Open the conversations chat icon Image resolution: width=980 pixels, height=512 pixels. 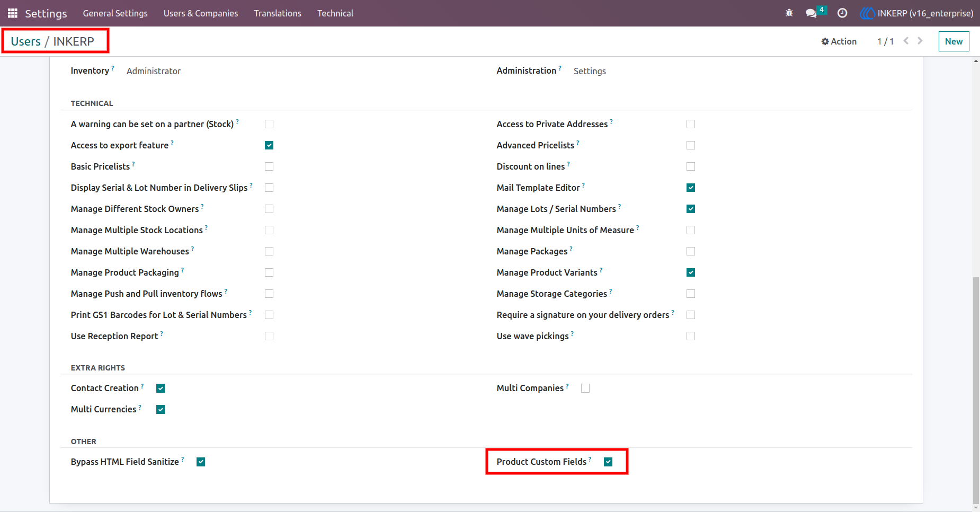pos(811,13)
